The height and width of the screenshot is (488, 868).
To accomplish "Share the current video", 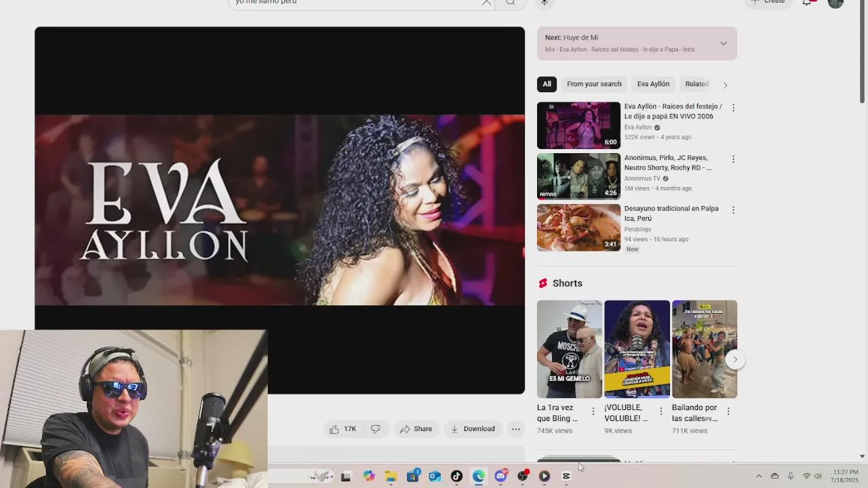I will tap(416, 429).
